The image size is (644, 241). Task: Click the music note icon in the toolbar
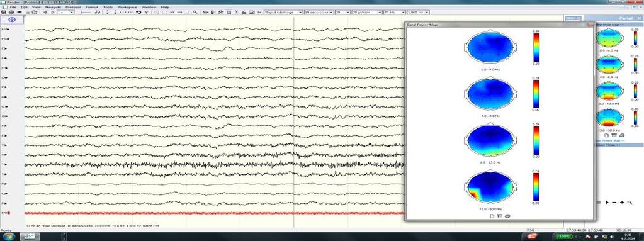pos(98,13)
